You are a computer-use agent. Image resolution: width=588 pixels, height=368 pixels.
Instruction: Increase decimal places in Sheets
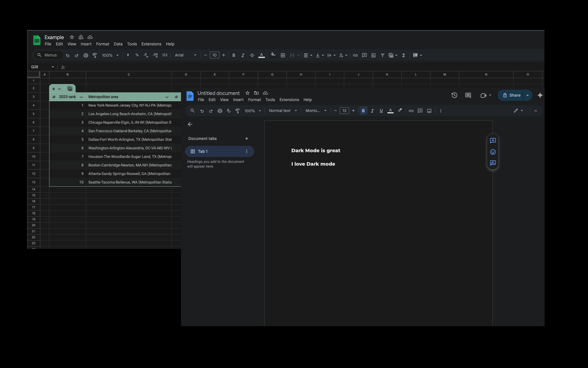point(155,55)
